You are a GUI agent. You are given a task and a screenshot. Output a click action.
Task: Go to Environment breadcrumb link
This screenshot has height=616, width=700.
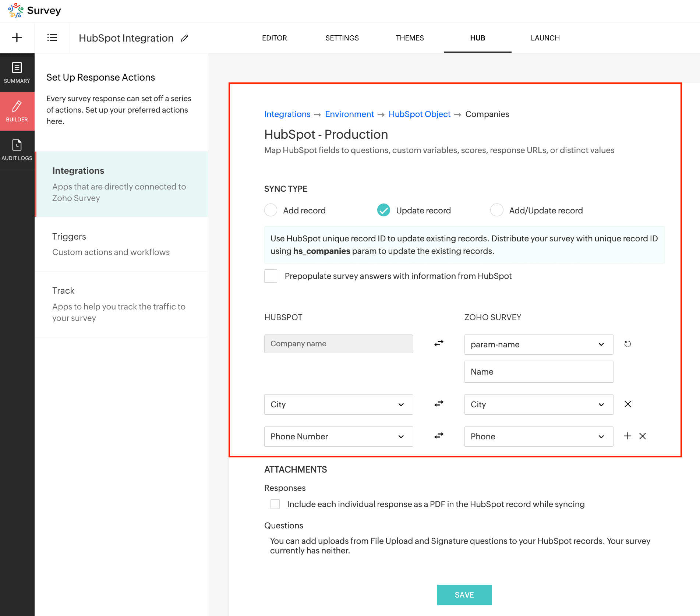pos(350,114)
